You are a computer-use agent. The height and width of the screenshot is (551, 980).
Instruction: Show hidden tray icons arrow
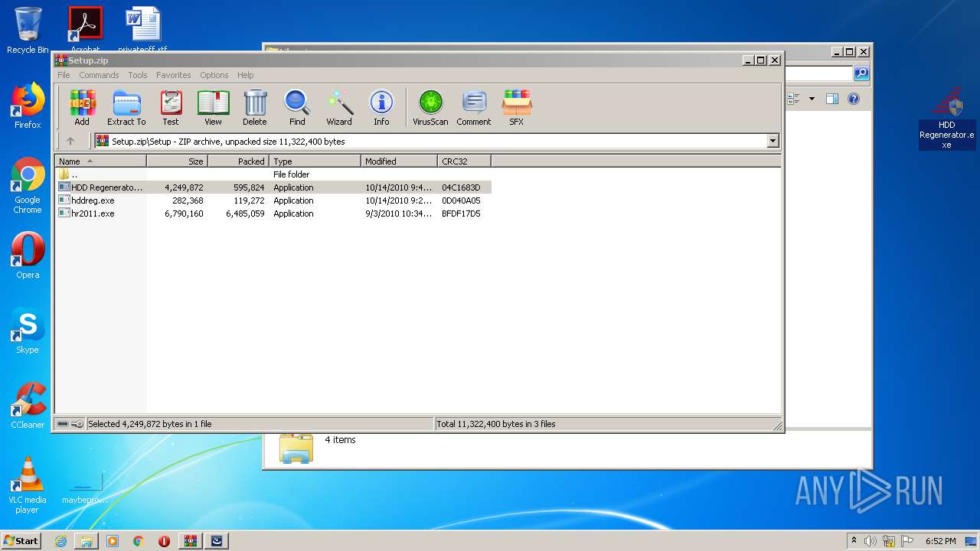pyautogui.click(x=854, y=540)
